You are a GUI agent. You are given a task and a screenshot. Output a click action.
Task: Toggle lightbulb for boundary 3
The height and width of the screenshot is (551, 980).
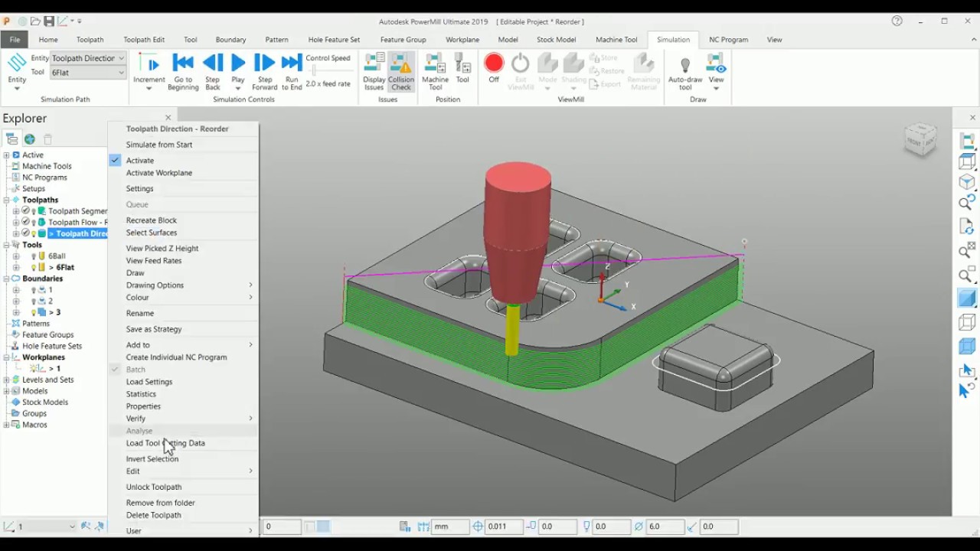(x=34, y=313)
